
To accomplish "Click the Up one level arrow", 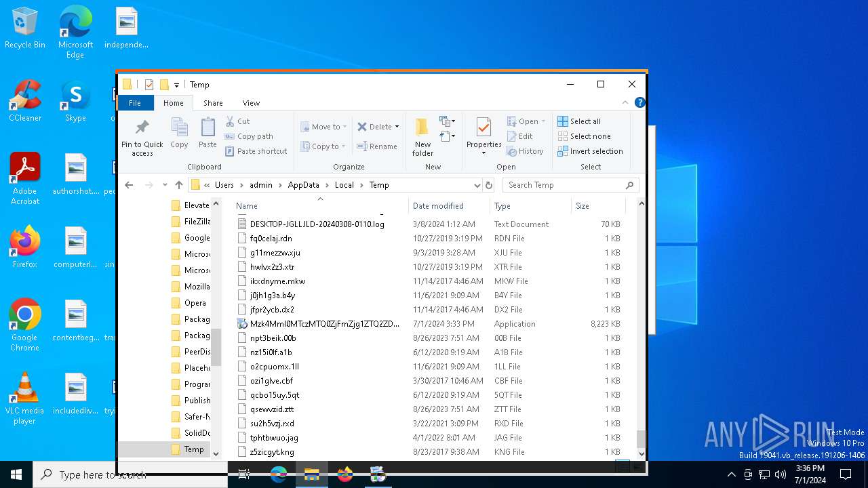I will click(x=179, y=185).
